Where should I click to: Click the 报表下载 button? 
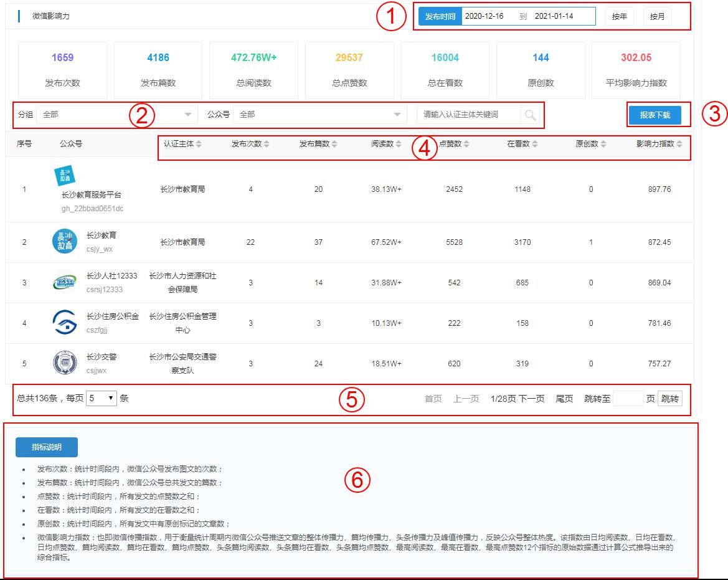click(655, 115)
